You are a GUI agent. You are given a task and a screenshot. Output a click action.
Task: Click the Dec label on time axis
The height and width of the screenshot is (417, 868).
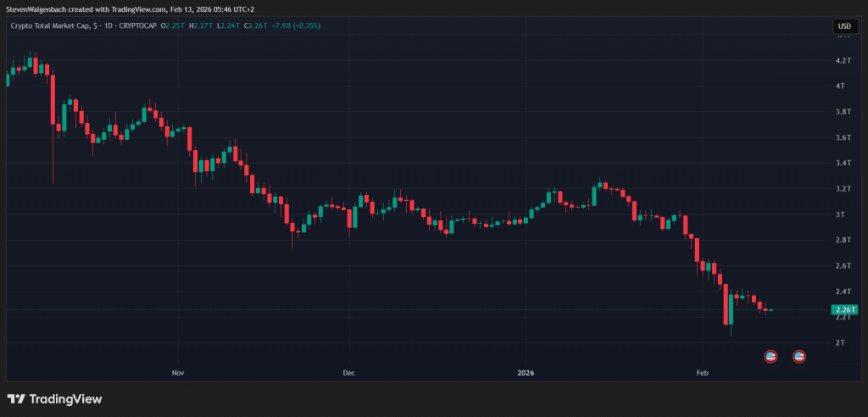tap(348, 373)
